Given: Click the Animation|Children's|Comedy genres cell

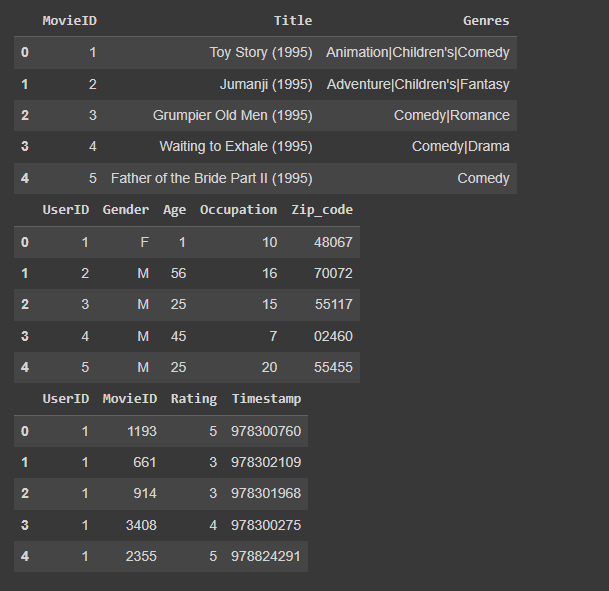Looking at the screenshot, I should pyautogui.click(x=418, y=52).
